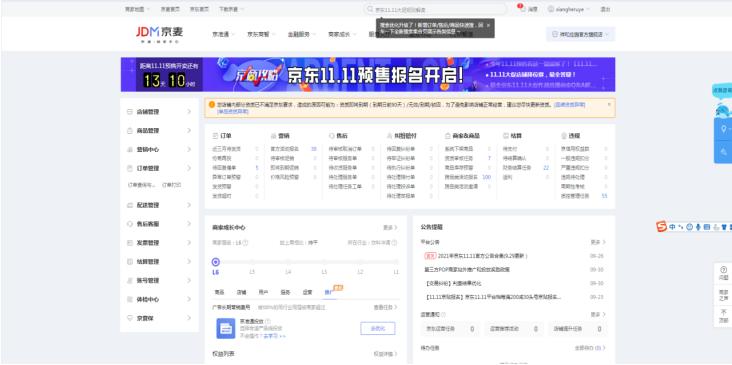Click 更多 in 商家成长中心 header
This screenshot has width=732, height=365.
(x=391, y=228)
